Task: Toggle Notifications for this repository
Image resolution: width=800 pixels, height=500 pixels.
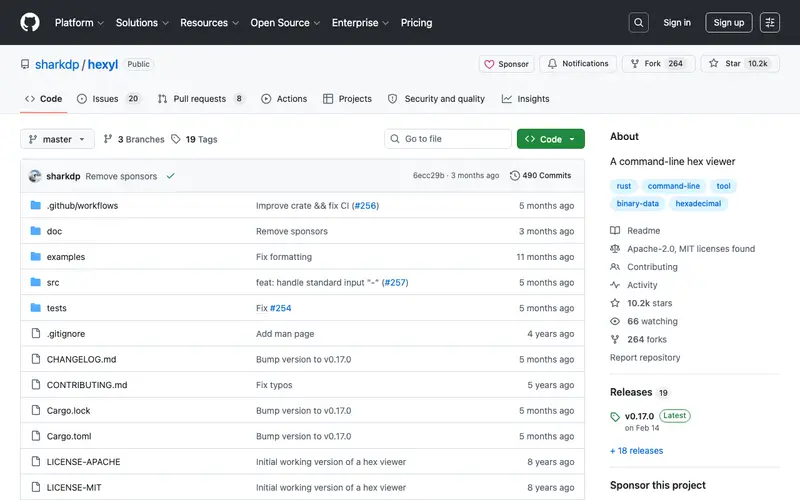Action: pyautogui.click(x=578, y=64)
